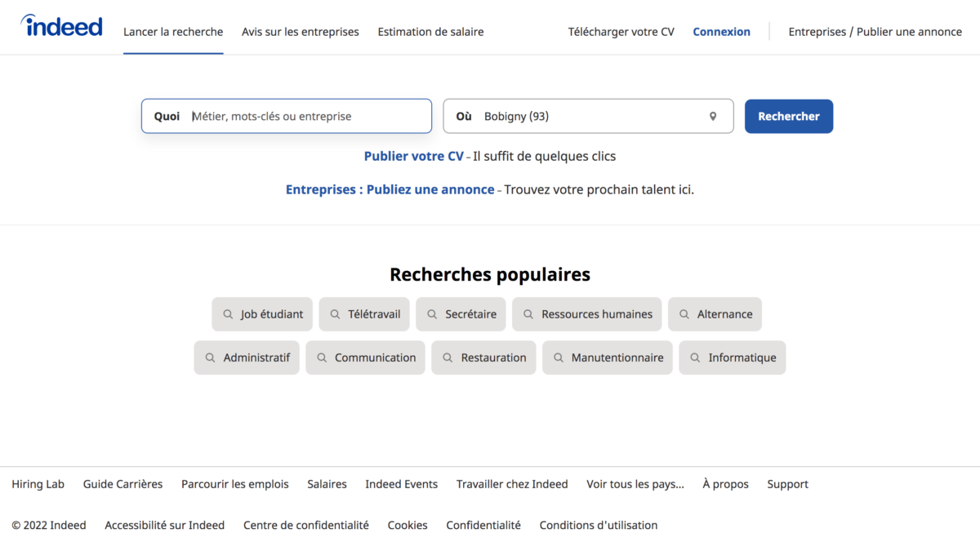Viewport: 980px width, 533px height.
Task: Click the location pin icon in the Où field
Action: [712, 116]
